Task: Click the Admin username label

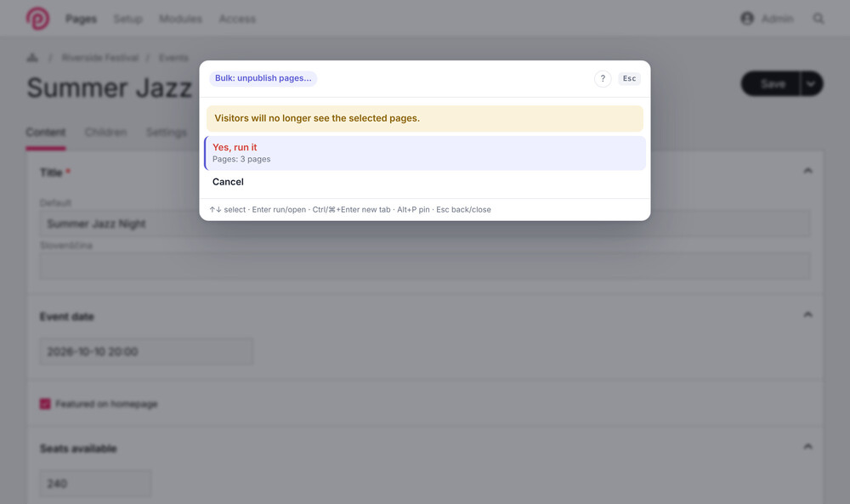Action: (777, 19)
